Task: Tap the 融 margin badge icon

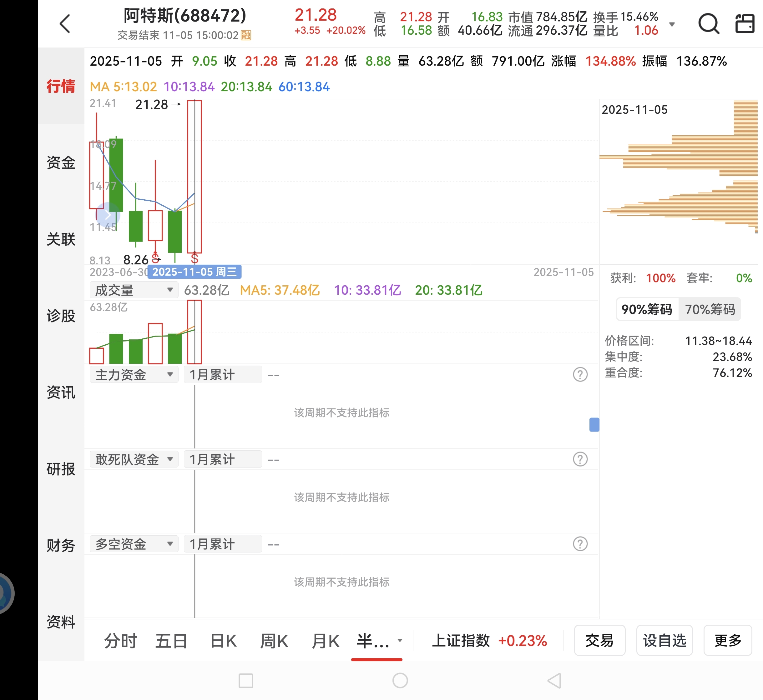Action: [x=246, y=35]
